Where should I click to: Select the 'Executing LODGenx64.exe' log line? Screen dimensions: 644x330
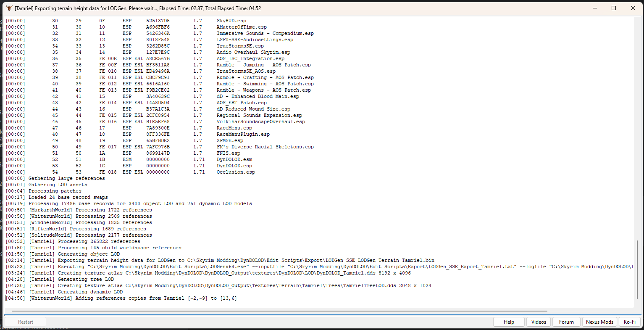click(x=319, y=267)
